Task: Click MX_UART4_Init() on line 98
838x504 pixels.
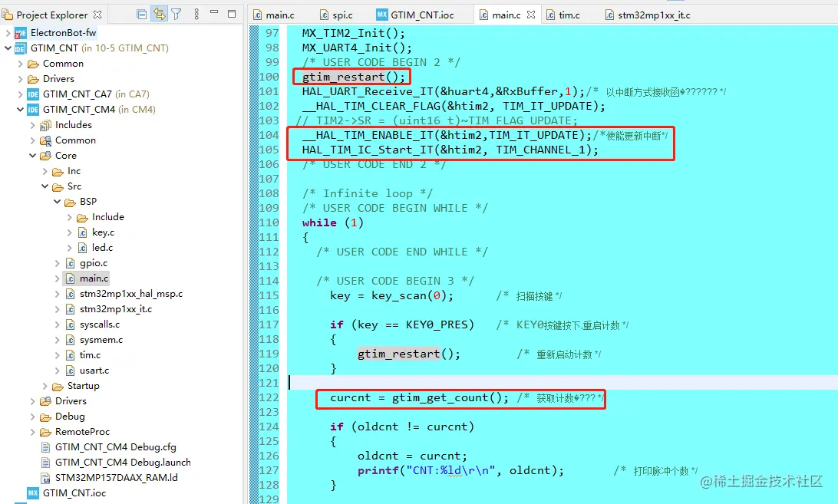Action: coord(357,48)
